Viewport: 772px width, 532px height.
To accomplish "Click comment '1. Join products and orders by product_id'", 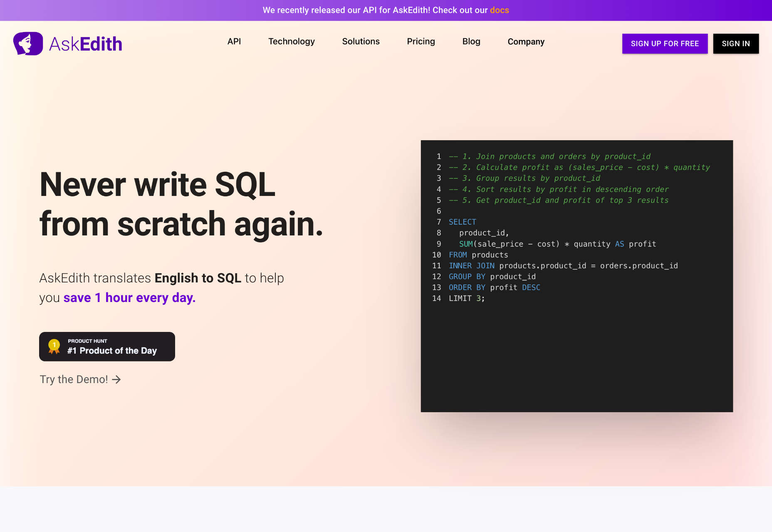I will 549,156.
